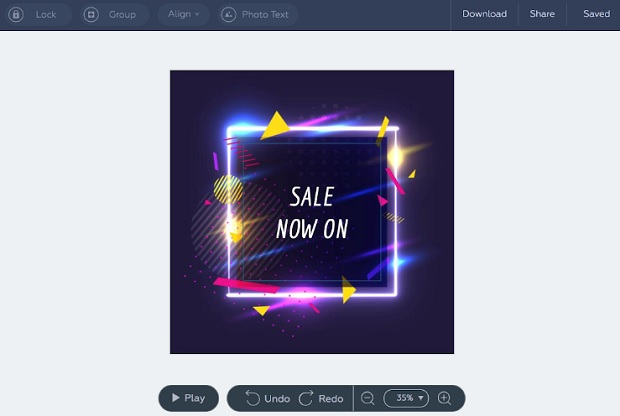Select the SALE NOW ON text
620x416 pixels.
[x=312, y=213]
